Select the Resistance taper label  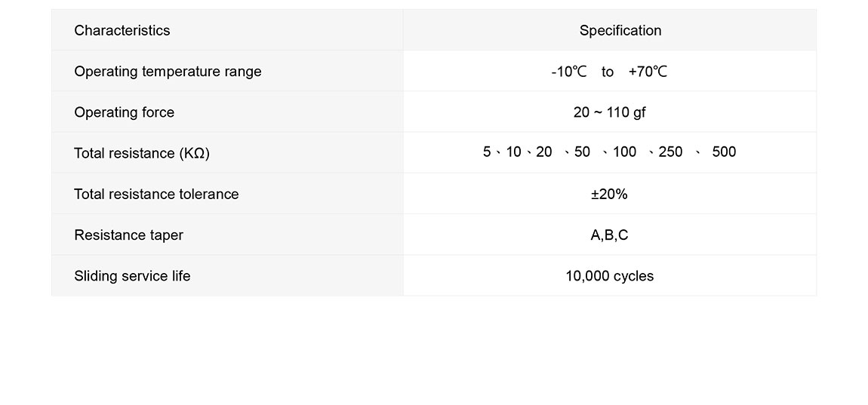pos(128,235)
